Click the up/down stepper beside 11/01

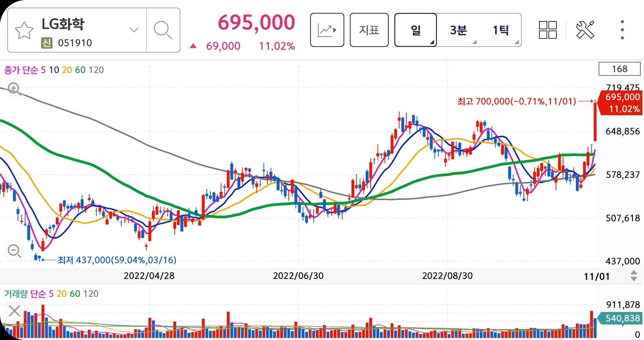[x=634, y=276]
